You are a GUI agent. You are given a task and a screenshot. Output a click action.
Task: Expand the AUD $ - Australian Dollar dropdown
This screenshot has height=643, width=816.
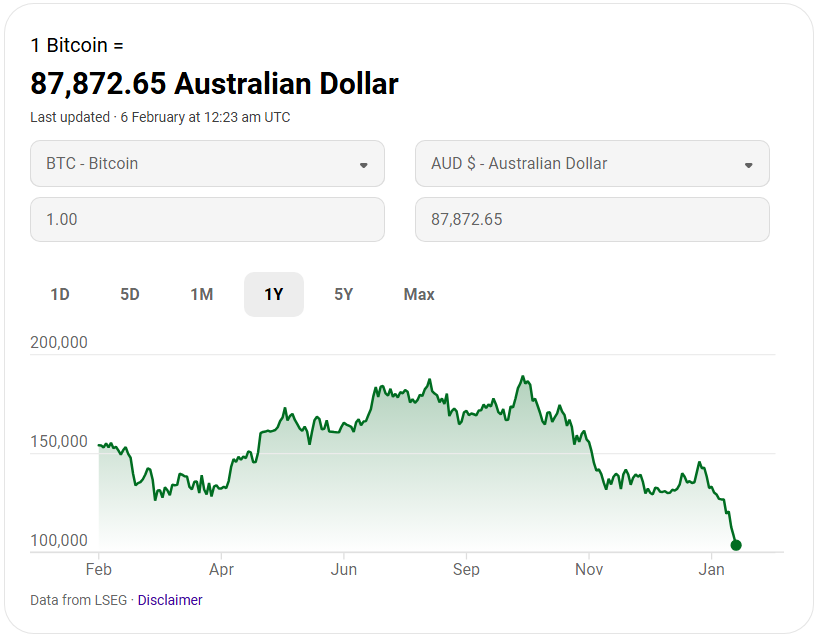[x=592, y=164]
